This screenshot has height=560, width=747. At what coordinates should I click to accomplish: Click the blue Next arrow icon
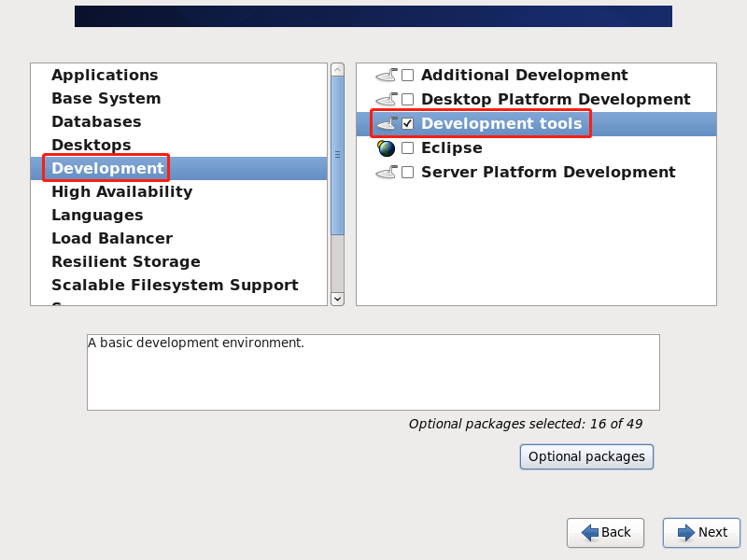tap(686, 532)
